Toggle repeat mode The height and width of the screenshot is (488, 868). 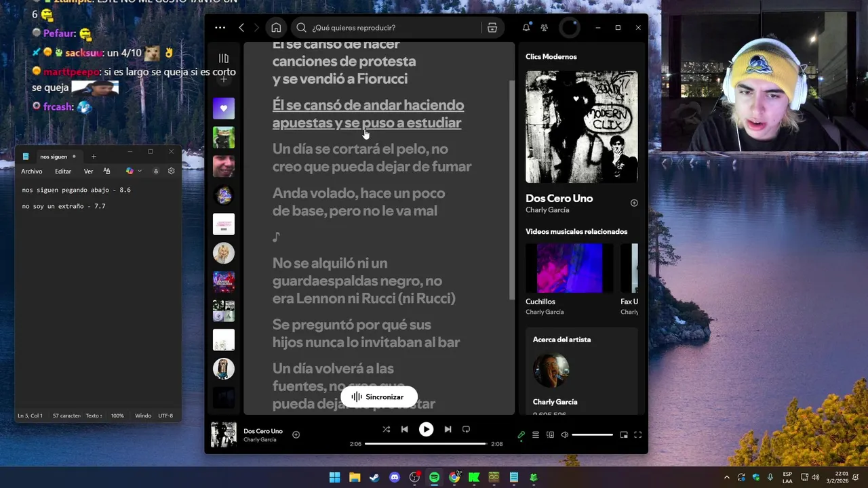tap(466, 429)
